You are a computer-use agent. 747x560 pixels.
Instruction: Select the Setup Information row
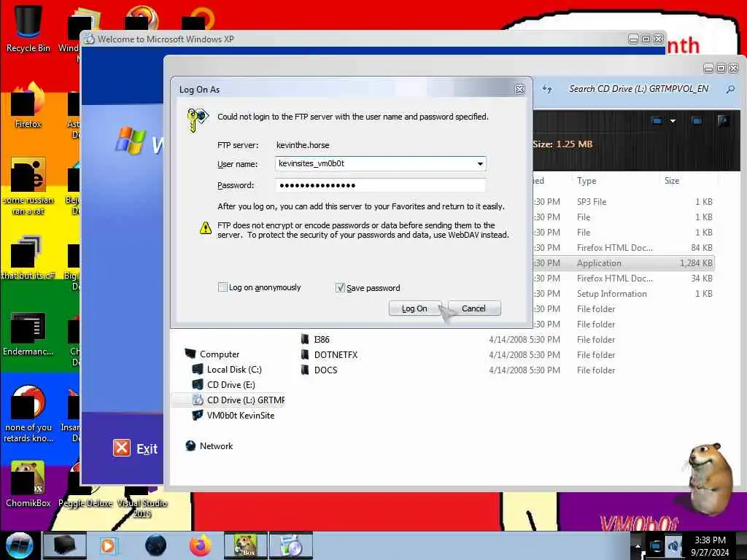623,294
